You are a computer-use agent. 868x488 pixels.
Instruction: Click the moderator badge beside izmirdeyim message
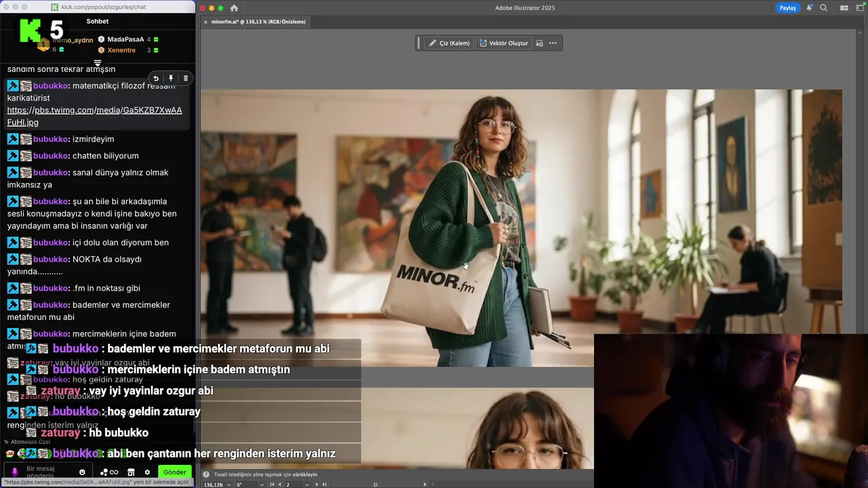(x=12, y=139)
